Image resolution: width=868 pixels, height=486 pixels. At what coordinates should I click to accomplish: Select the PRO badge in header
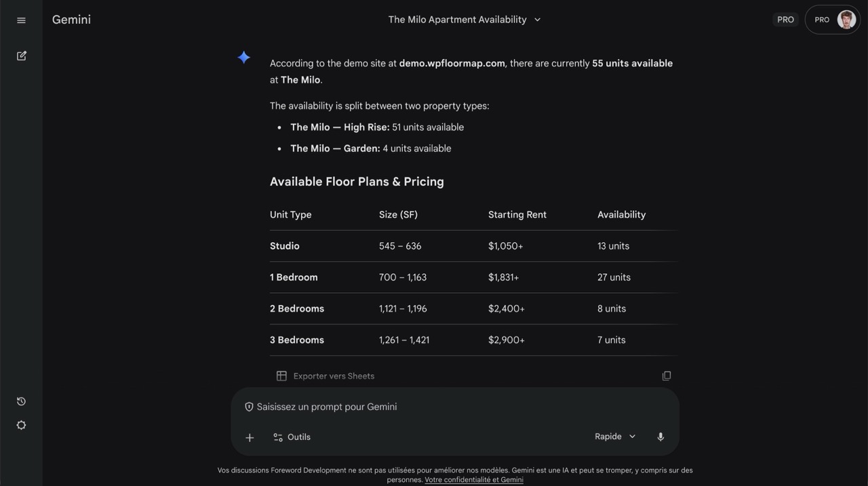pos(785,19)
